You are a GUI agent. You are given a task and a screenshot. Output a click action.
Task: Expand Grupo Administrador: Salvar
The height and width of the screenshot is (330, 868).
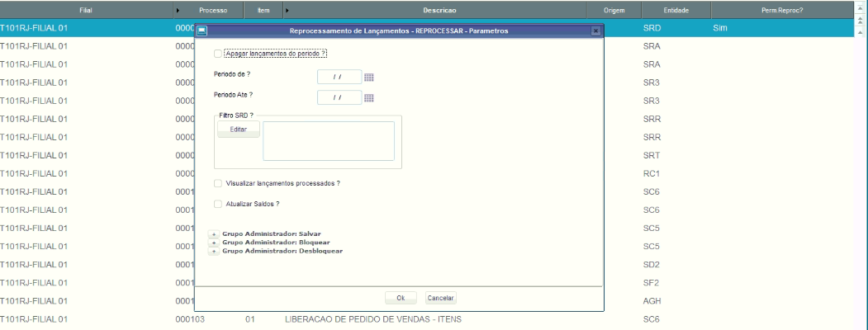(x=214, y=233)
